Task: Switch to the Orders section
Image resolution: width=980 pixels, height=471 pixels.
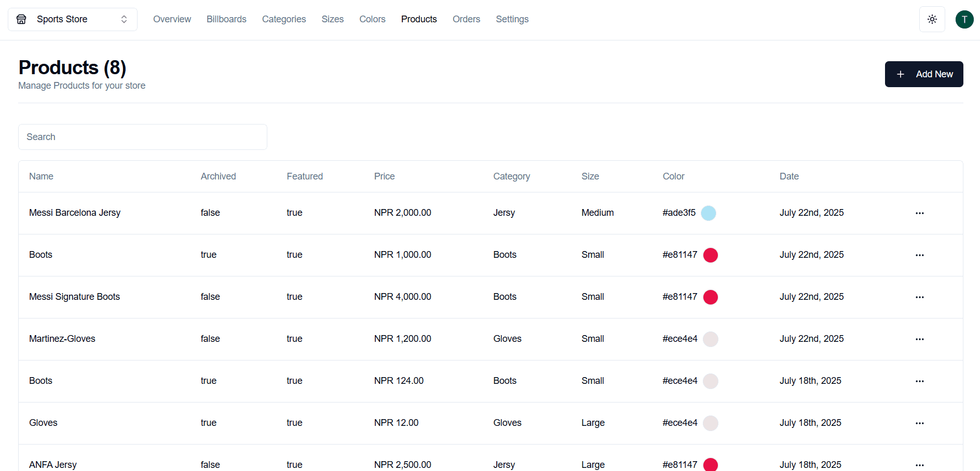Action: (466, 19)
